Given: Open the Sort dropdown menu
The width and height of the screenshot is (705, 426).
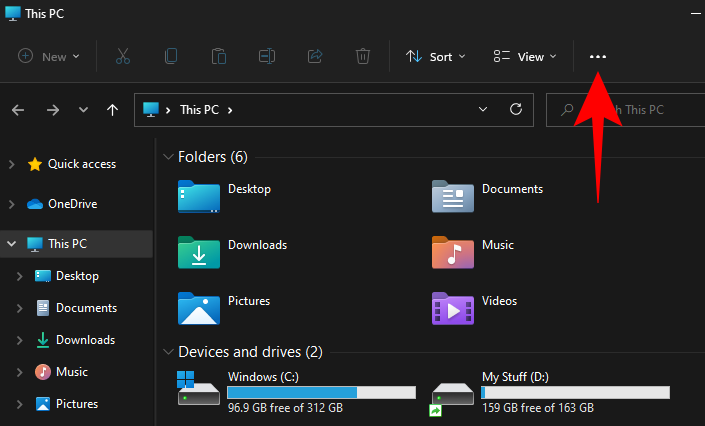Looking at the screenshot, I should 436,57.
